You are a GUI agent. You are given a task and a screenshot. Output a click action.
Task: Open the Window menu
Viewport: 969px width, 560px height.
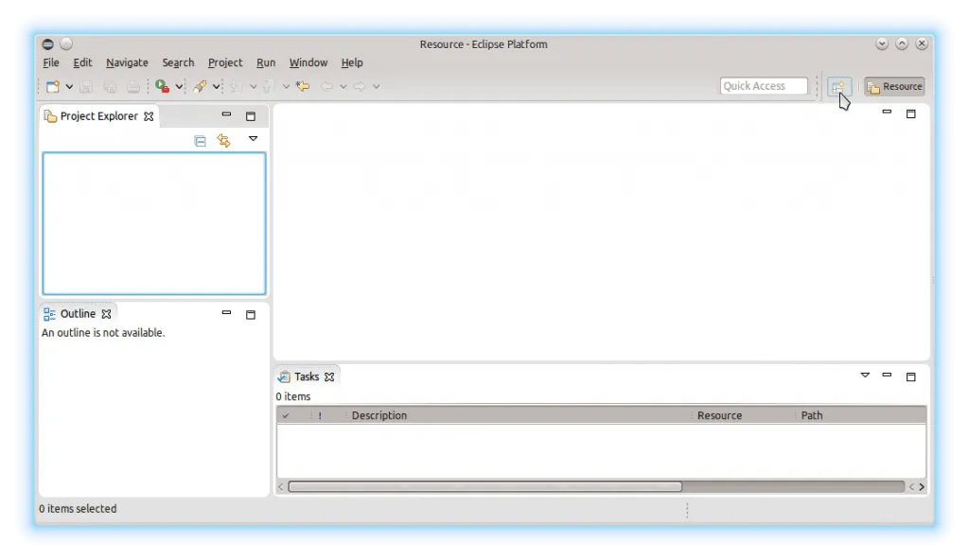[x=308, y=62]
